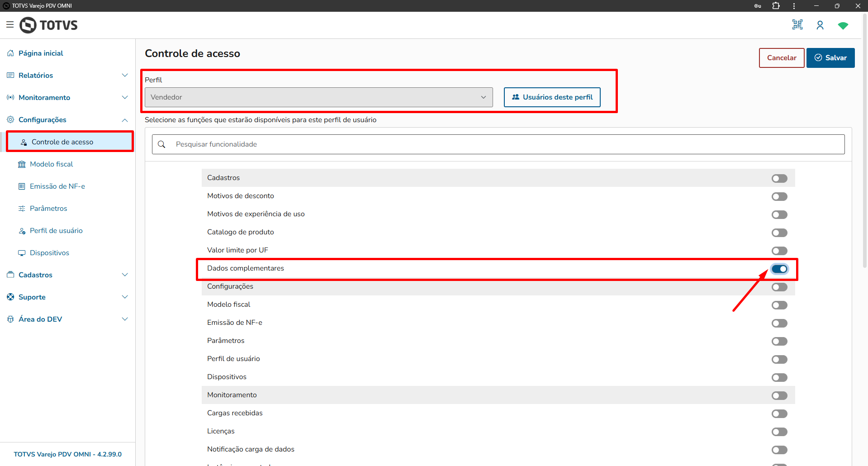Turn on the Catalogo de produto switch
This screenshot has height=466, width=868.
[779, 233]
